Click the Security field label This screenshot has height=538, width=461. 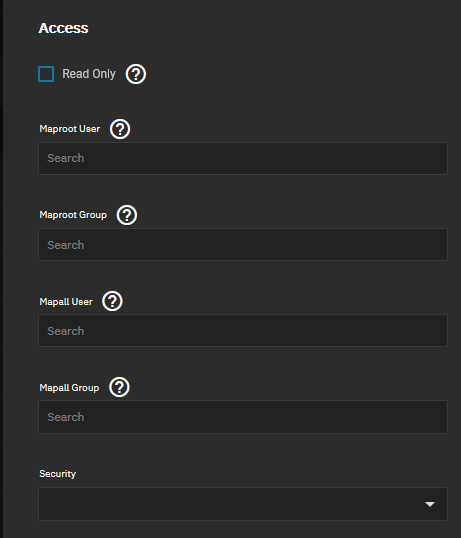pos(58,474)
